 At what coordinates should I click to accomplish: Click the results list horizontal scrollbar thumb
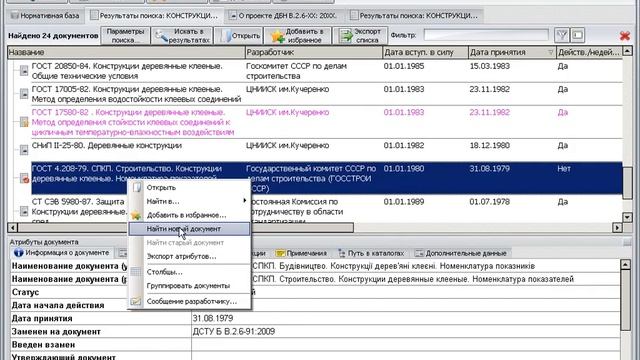186,228
